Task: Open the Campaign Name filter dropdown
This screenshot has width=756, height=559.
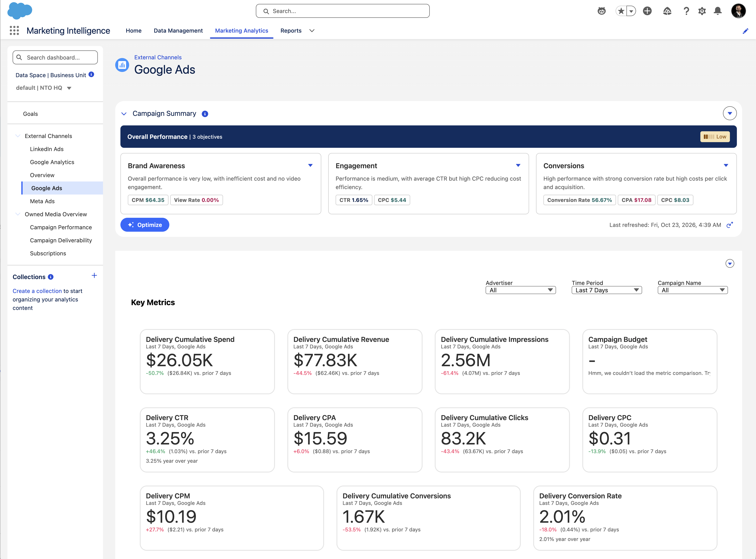Action: pyautogui.click(x=692, y=290)
